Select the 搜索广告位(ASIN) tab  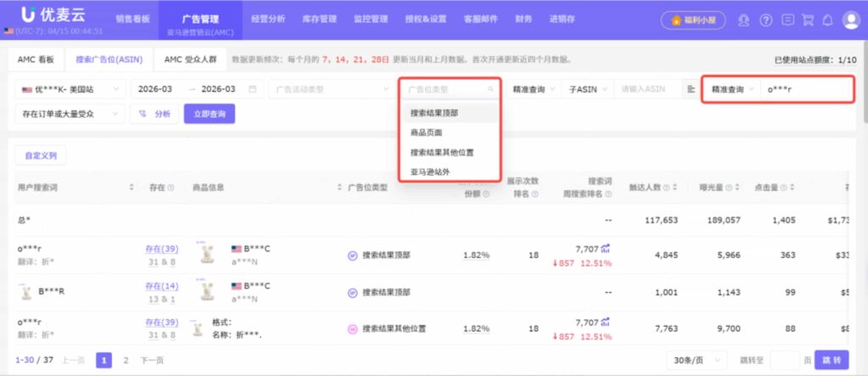click(x=109, y=59)
